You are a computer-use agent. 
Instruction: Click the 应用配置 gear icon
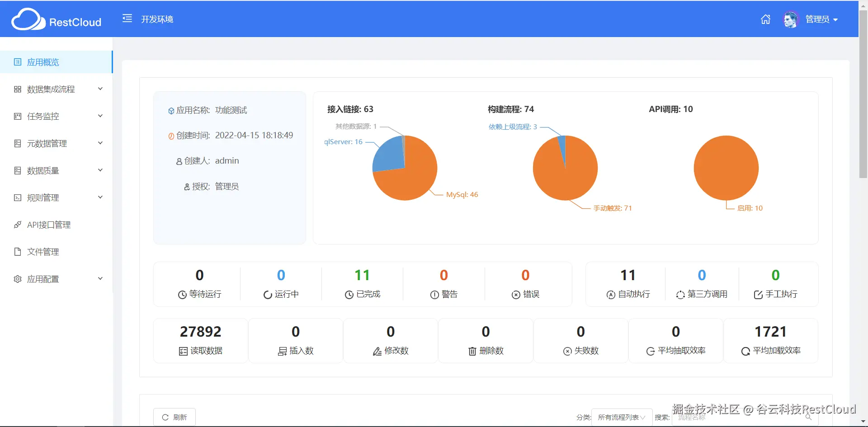18,279
